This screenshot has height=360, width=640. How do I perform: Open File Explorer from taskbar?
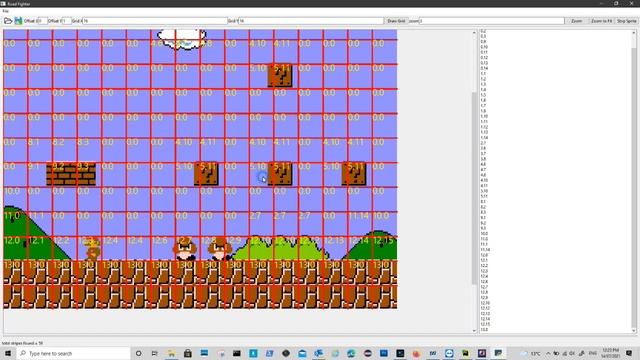pos(171,353)
